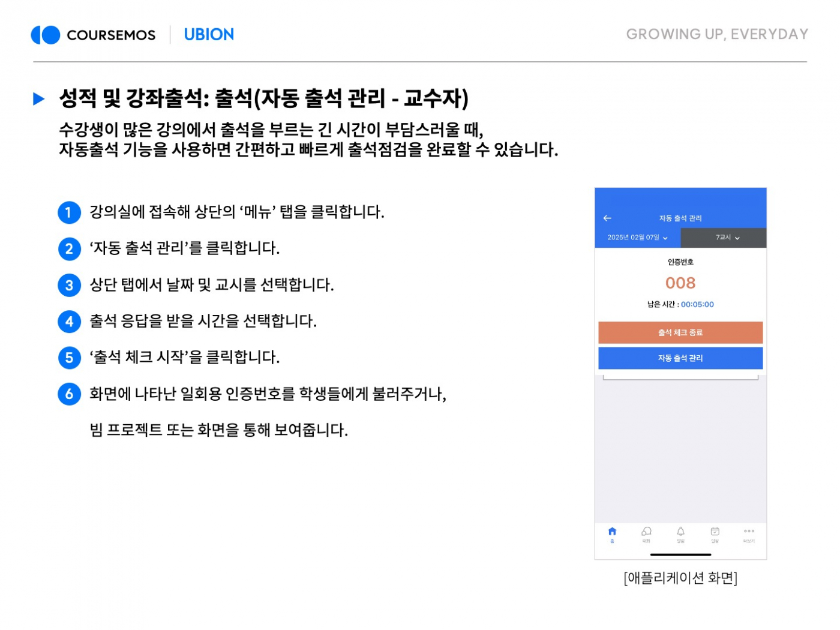
Task: Tap the back arrow in the app header
Action: pos(607,218)
